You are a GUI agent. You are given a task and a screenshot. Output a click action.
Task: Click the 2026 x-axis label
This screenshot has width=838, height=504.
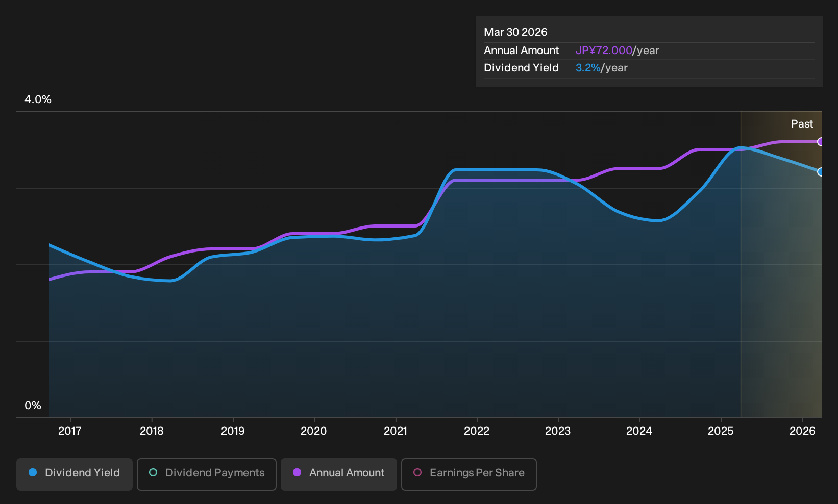click(x=802, y=431)
